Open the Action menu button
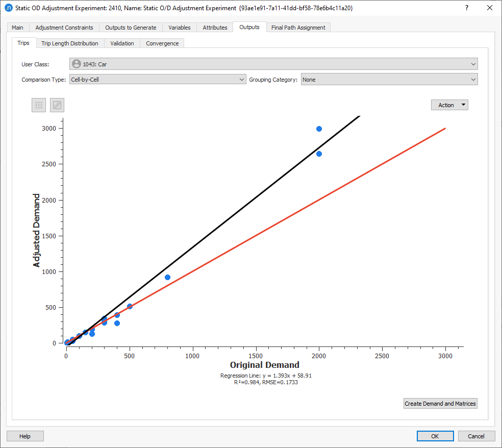This screenshot has width=502, height=448. (449, 105)
